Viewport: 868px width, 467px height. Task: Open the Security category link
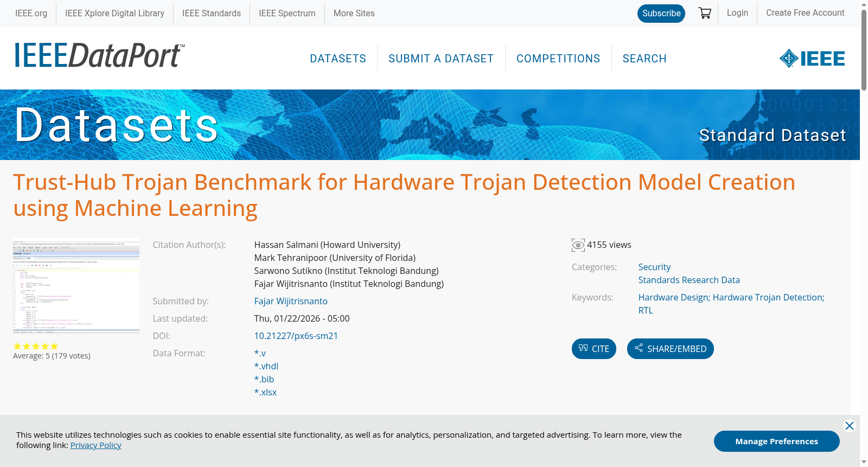[654, 267]
